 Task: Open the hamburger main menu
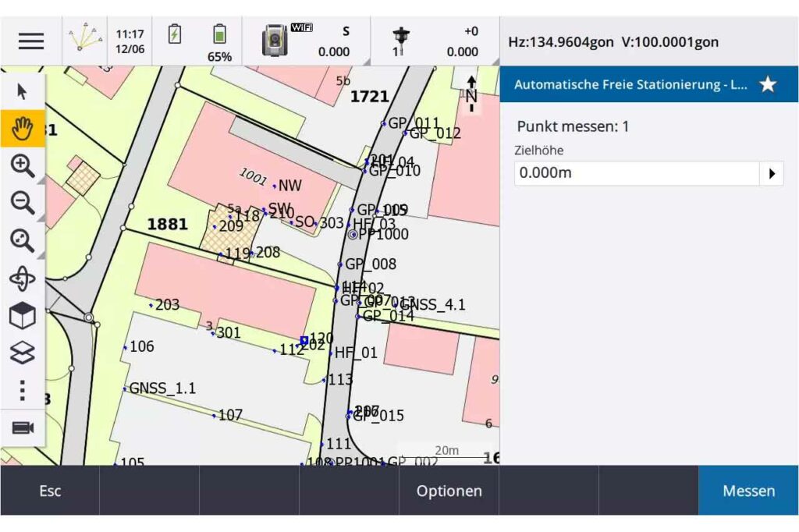31,41
